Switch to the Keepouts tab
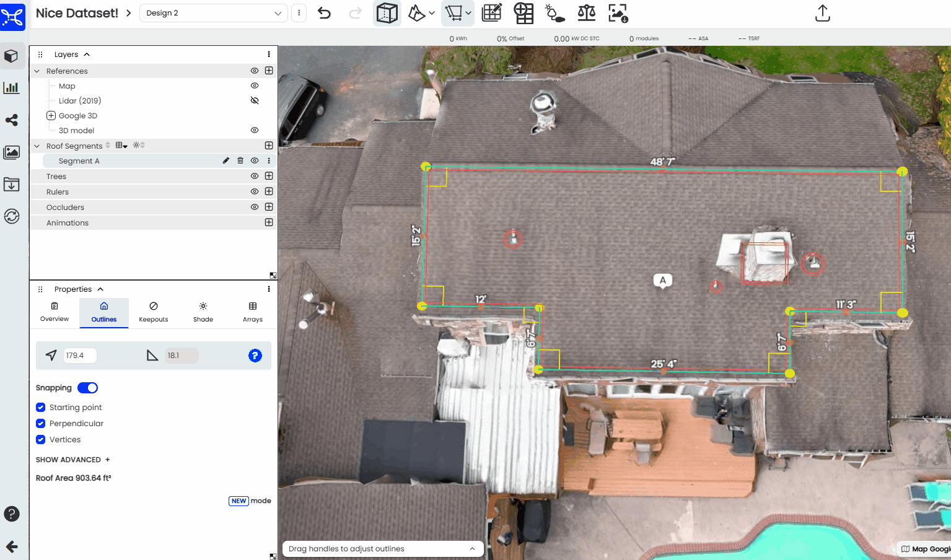 [154, 312]
